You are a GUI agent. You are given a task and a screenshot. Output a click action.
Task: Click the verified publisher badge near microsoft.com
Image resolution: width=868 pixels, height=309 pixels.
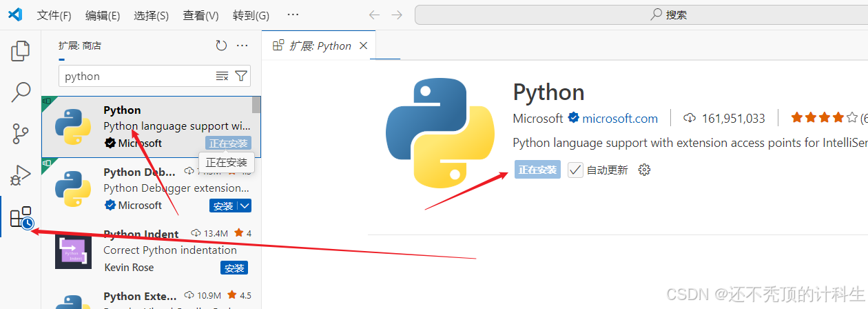point(573,118)
